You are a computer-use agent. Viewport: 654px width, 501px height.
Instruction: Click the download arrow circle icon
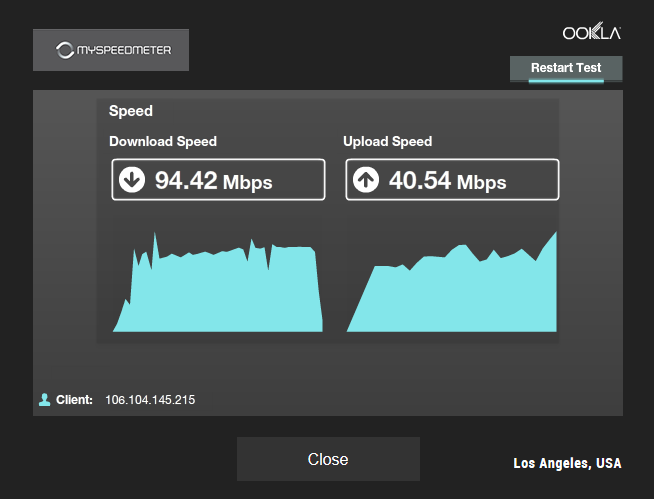coord(132,180)
